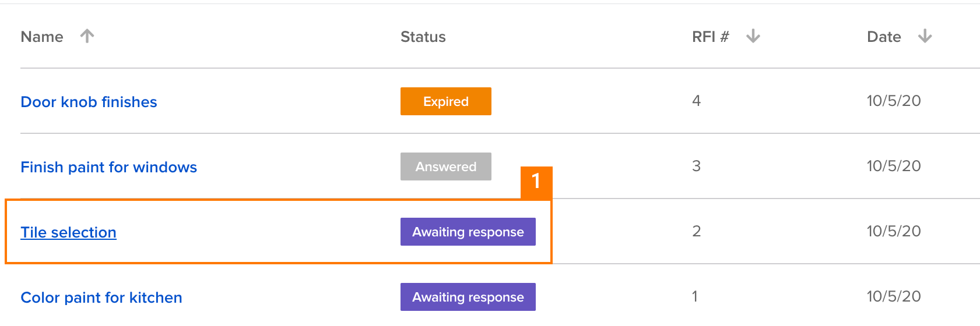Open the Door knob finishes RFI
This screenshot has height=326, width=980.
pyautogui.click(x=89, y=102)
